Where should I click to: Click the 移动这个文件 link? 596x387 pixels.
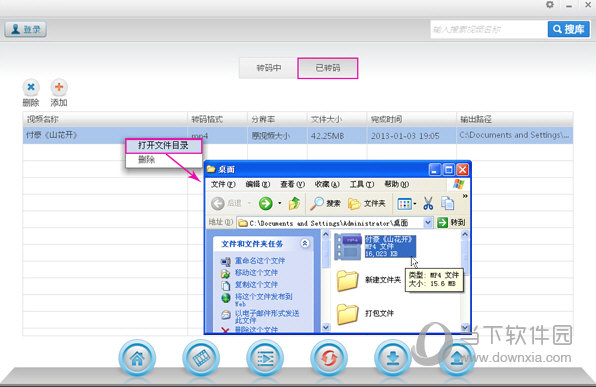pyautogui.click(x=256, y=273)
